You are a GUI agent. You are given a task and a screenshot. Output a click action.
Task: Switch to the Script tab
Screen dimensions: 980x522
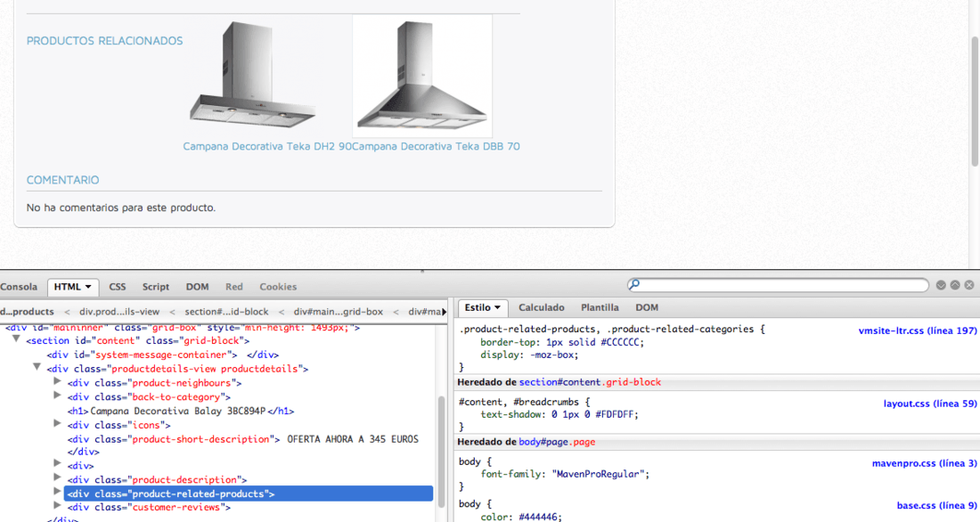coord(156,287)
